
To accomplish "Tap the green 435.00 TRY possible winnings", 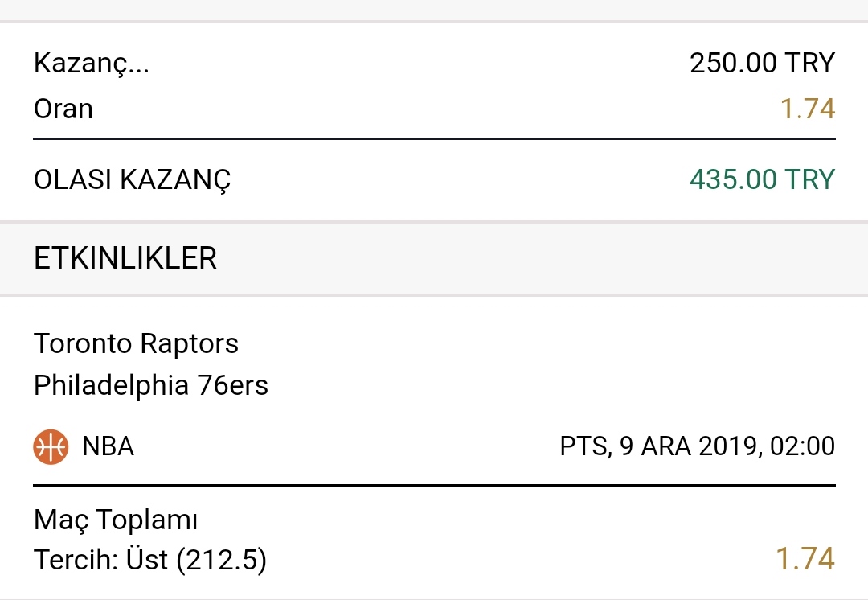I will tap(762, 179).
